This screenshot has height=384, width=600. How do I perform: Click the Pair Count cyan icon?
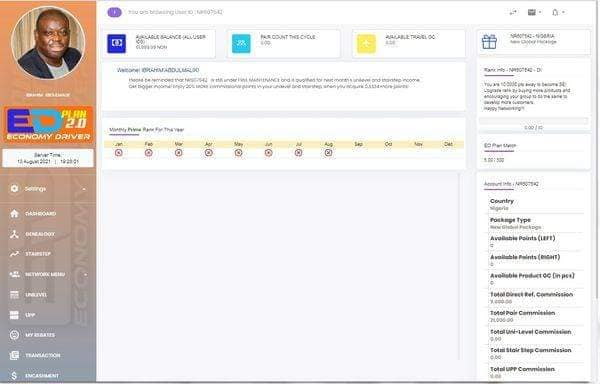pyautogui.click(x=241, y=44)
